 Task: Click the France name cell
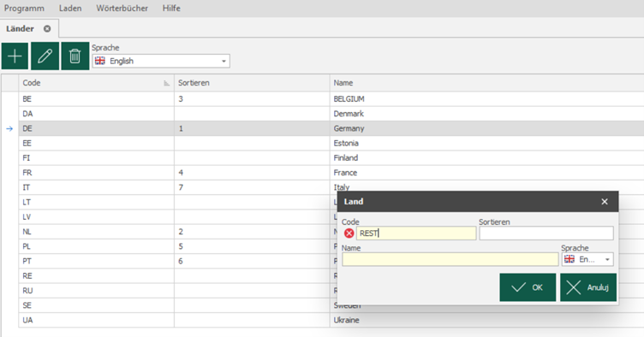(486, 173)
